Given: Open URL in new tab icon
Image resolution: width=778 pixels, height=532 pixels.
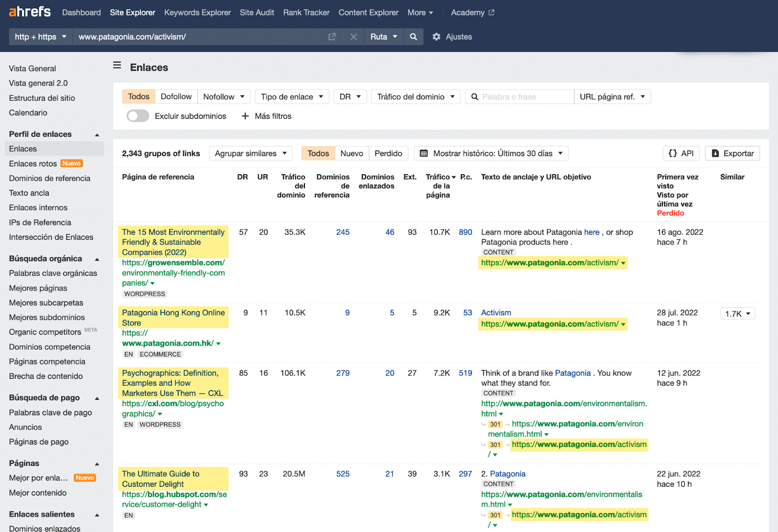Looking at the screenshot, I should pos(332,36).
